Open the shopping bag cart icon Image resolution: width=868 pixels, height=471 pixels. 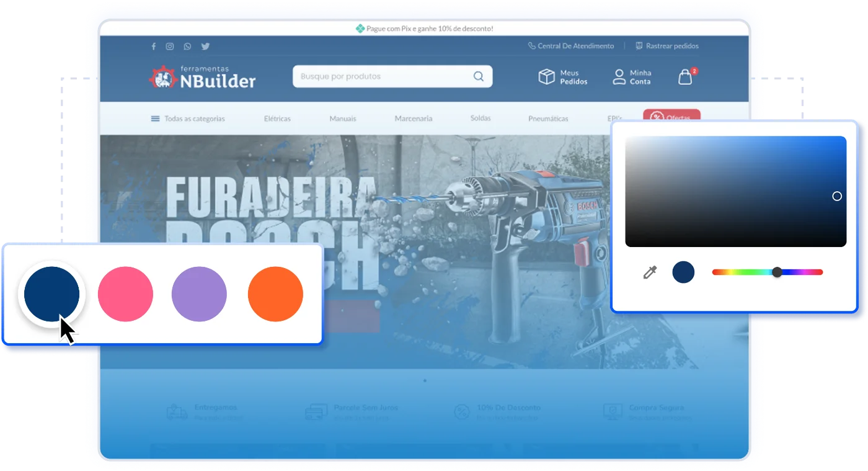pyautogui.click(x=685, y=77)
